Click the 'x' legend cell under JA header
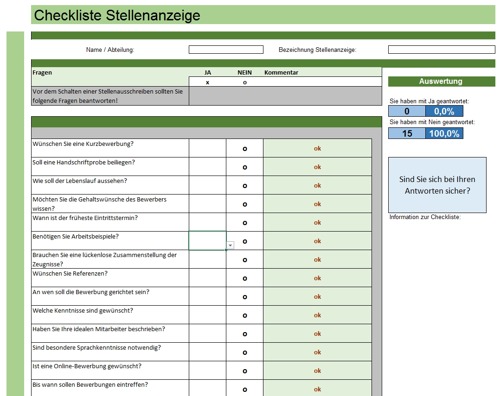The image size is (500, 396). point(208,82)
